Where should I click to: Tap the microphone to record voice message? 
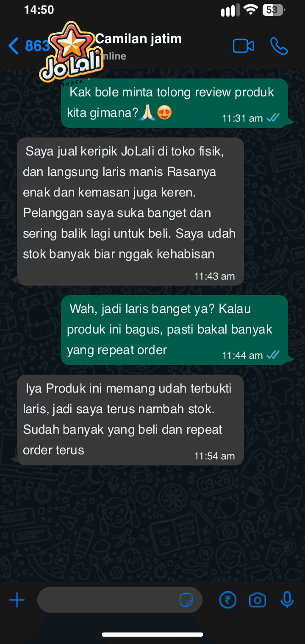(x=287, y=600)
